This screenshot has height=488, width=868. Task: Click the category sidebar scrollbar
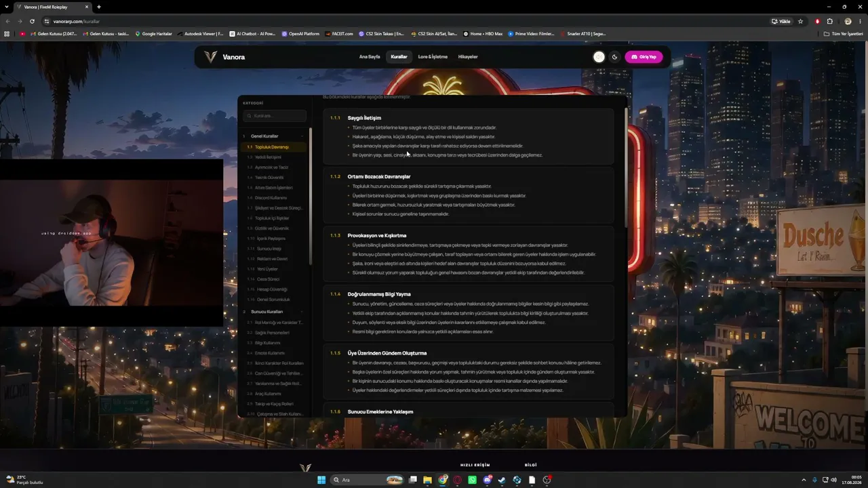tap(311, 197)
